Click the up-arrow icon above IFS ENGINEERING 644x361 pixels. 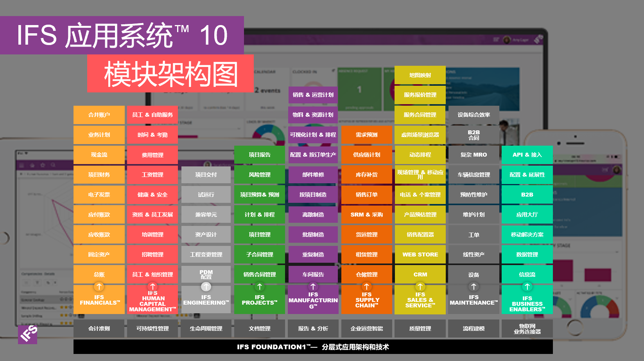click(x=206, y=287)
